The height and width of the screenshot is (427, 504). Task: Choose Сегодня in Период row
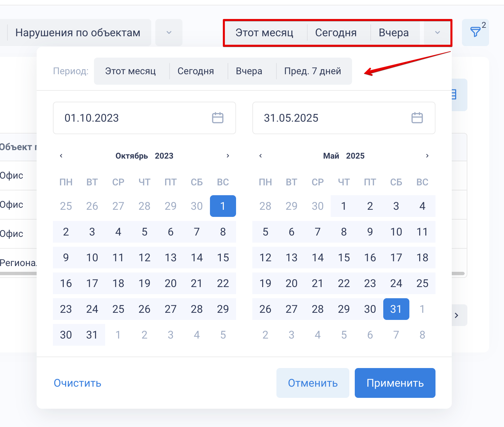click(196, 71)
